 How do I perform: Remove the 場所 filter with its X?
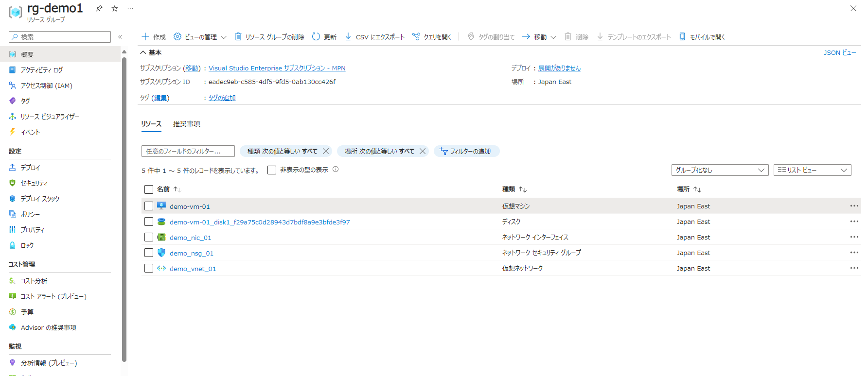point(423,151)
